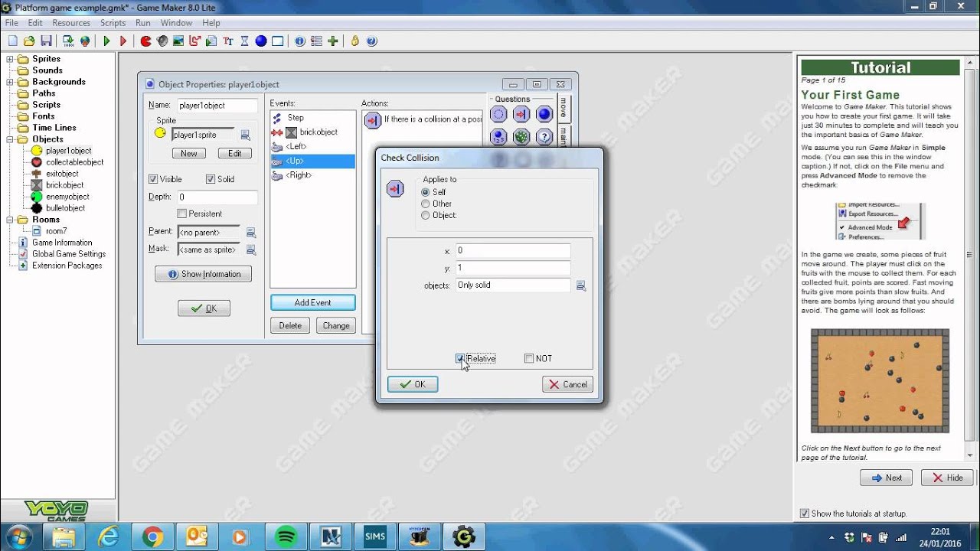This screenshot has width=980, height=551.
Task: Run the game with green play arrow
Action: tap(106, 41)
